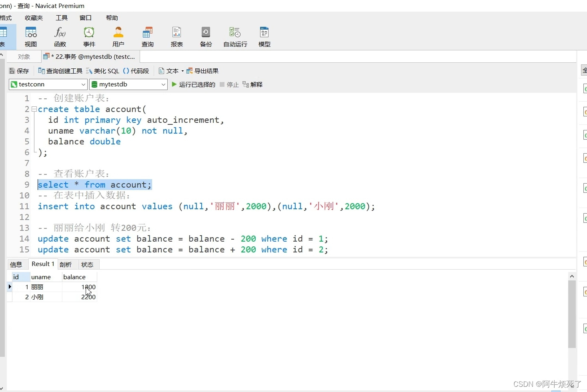Image resolution: width=587 pixels, height=392 pixels.
Task: Open the 收藏夹 (Favorites) menu
Action: [x=34, y=18]
